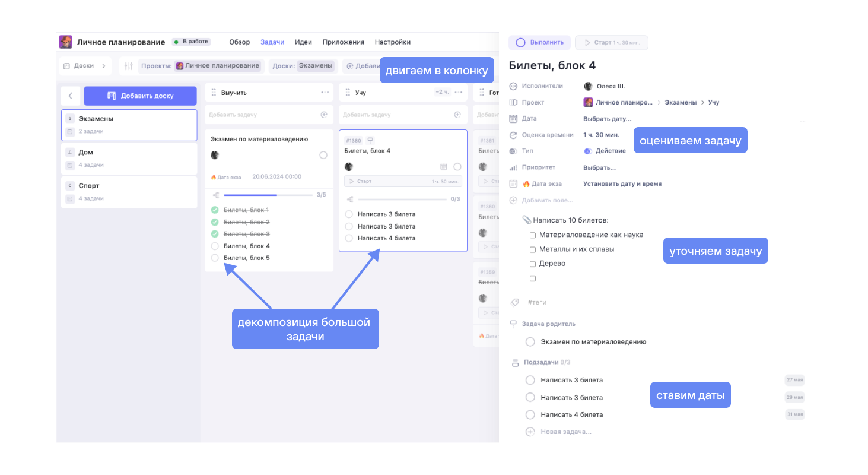
Task: Click the tag icon next to #теги
Action: [514, 302]
